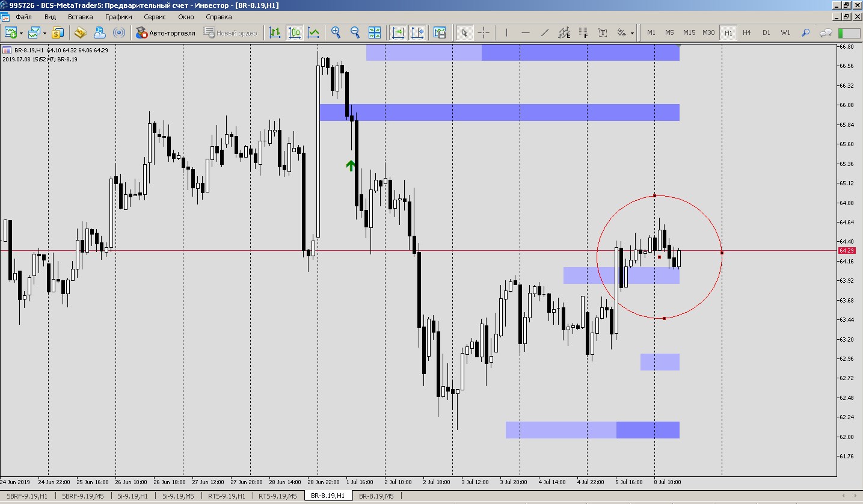Switch to H4 timeframe

point(747,32)
